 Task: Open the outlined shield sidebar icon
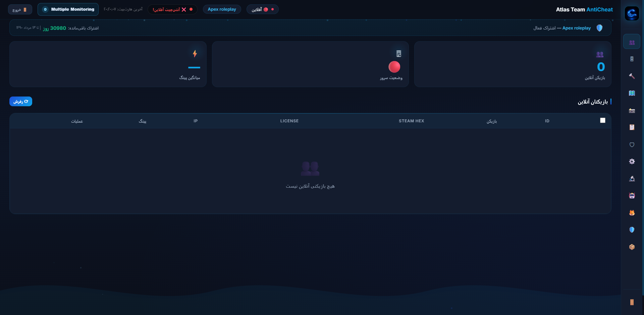[x=632, y=144]
